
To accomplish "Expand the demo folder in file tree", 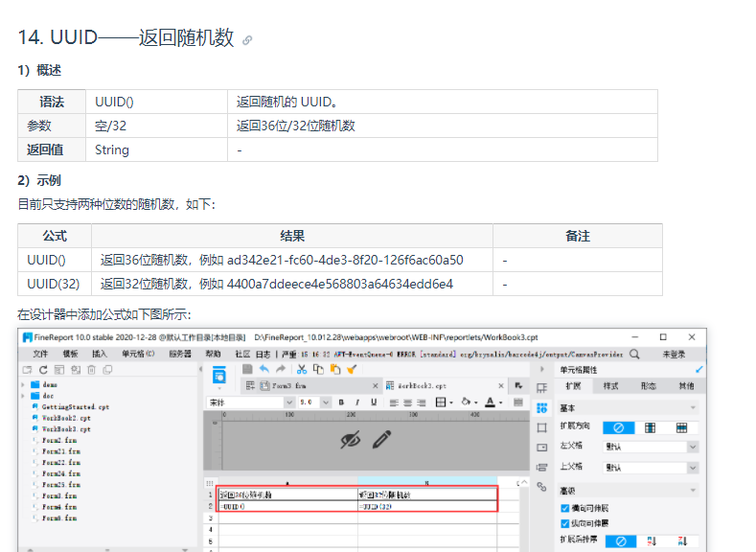I will pos(23,384).
